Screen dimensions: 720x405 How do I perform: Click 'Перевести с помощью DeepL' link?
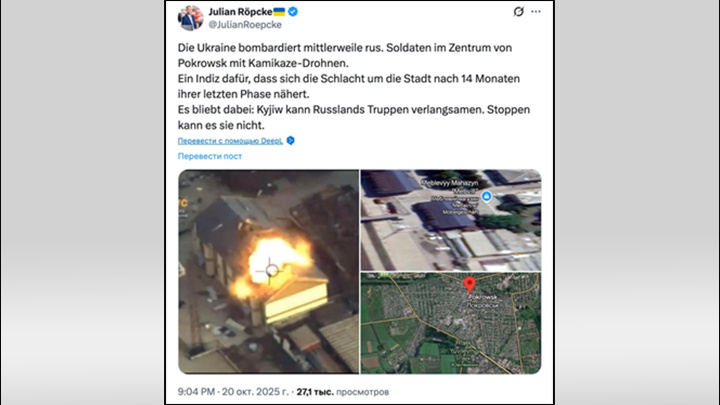click(x=231, y=141)
